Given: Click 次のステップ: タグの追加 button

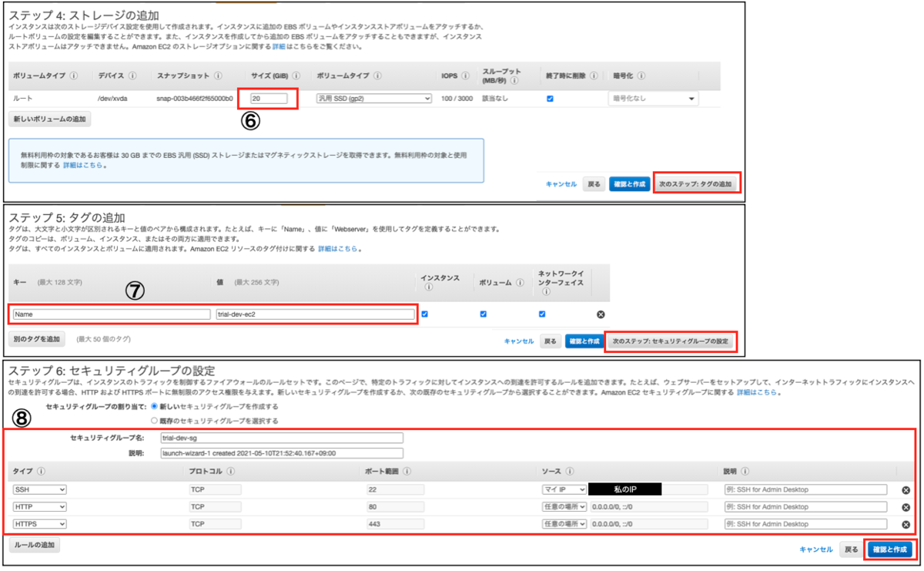Looking at the screenshot, I should point(697,183).
